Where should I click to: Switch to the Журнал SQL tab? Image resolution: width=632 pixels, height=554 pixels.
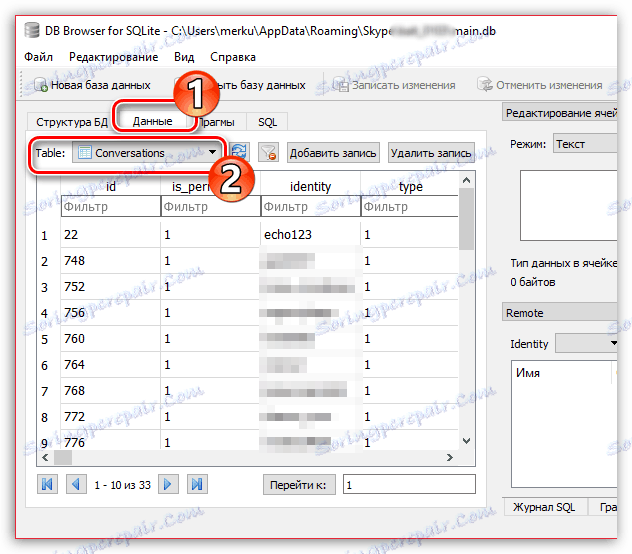click(x=544, y=507)
